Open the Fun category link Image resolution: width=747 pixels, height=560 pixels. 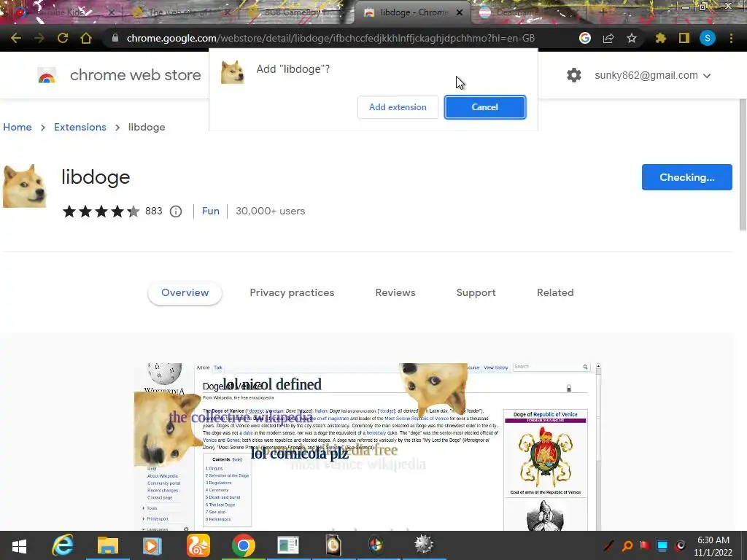pyautogui.click(x=211, y=211)
